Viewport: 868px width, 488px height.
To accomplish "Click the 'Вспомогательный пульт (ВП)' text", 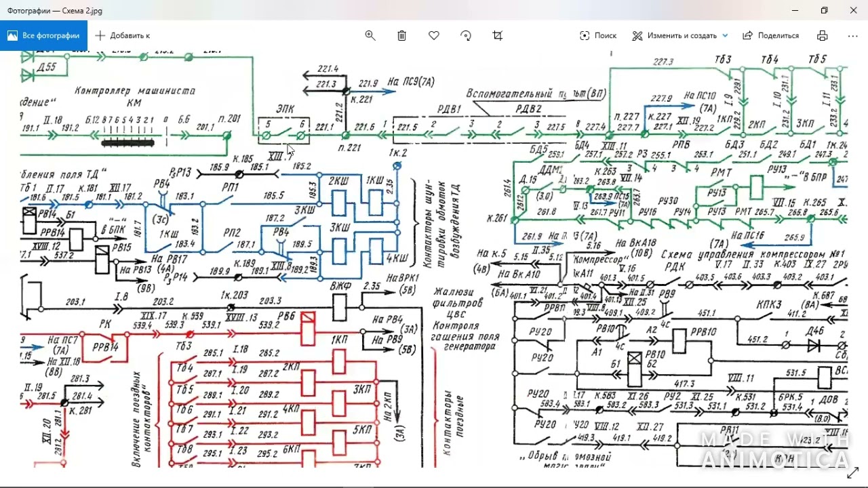I will 536,93.
